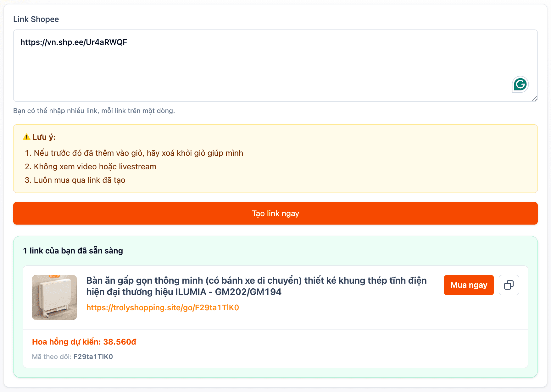Click the hint text about nhập nhiều link
Image resolution: width=551 pixels, height=392 pixels.
94,111
